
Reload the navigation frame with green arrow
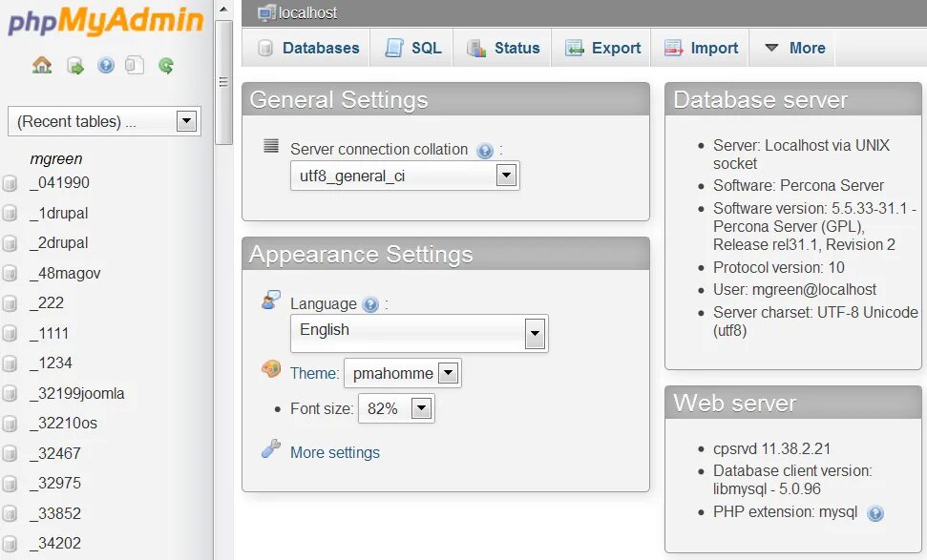(166, 65)
